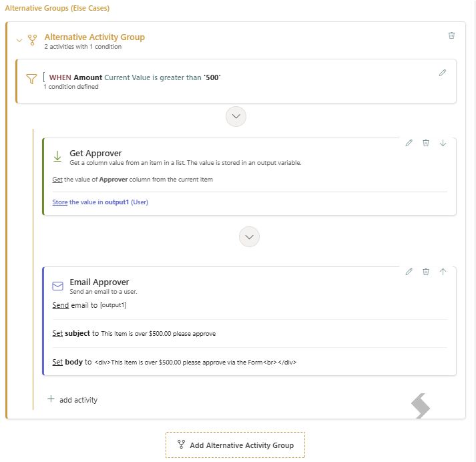
Task: Open the Store the value in output1 link
Action: click(x=100, y=202)
